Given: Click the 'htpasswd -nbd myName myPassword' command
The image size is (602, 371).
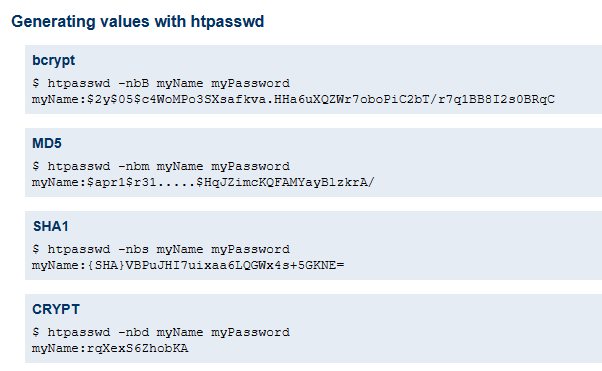Looking at the screenshot, I should tap(169, 332).
